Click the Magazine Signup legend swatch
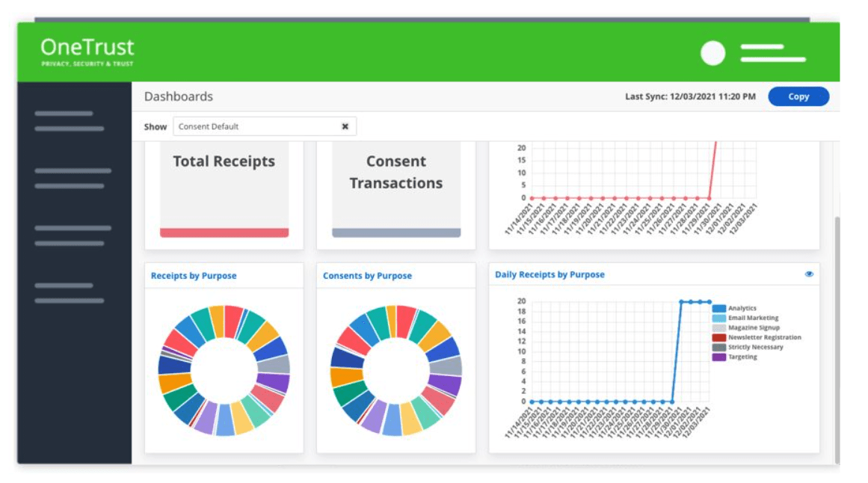Image resolution: width=868 pixels, height=483 pixels. click(719, 327)
